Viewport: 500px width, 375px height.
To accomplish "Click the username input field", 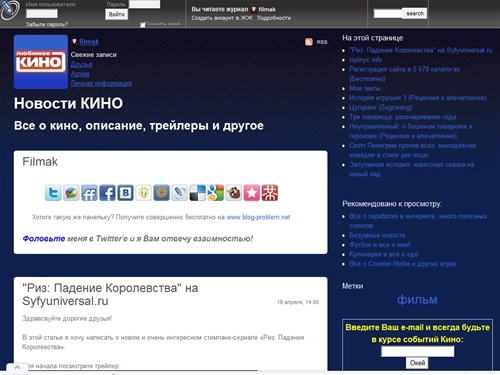I will [42, 14].
